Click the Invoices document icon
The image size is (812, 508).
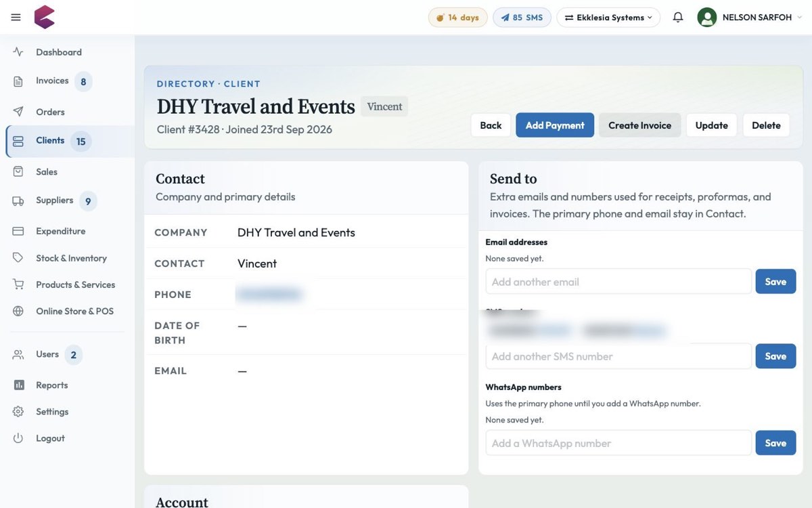[18, 81]
